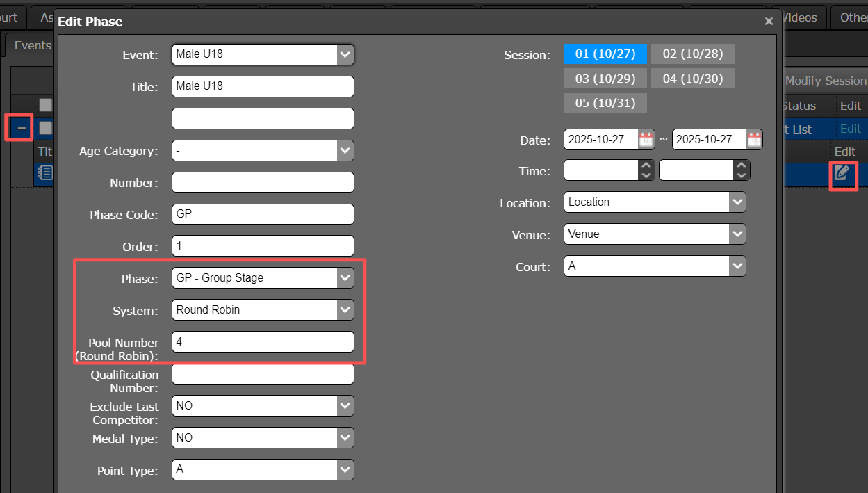Click the Pool Number input field
868x493 pixels.
point(263,342)
